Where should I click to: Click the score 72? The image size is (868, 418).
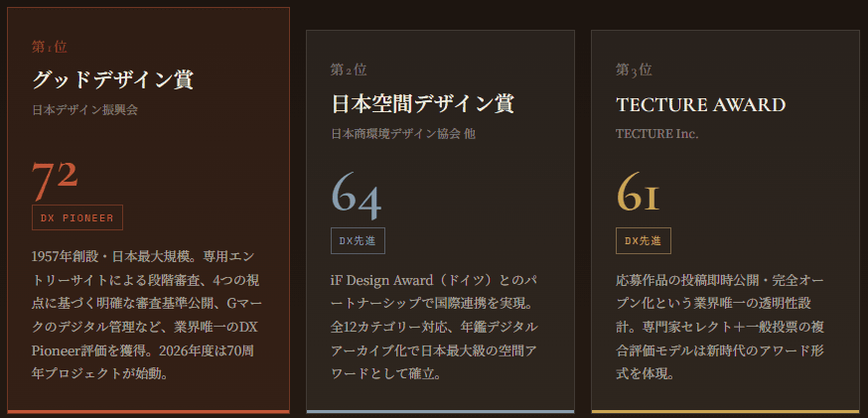coord(55,181)
